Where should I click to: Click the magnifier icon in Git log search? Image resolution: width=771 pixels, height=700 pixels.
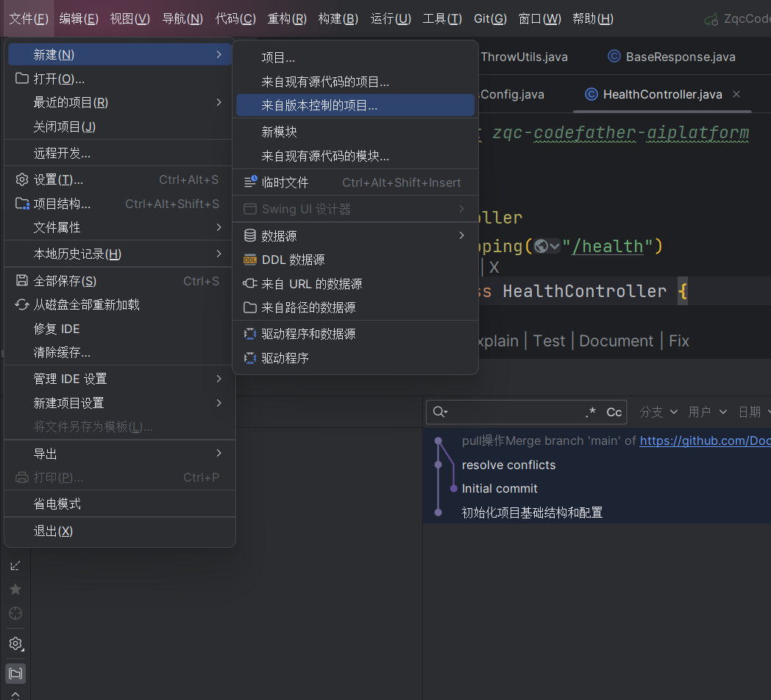pyautogui.click(x=440, y=413)
